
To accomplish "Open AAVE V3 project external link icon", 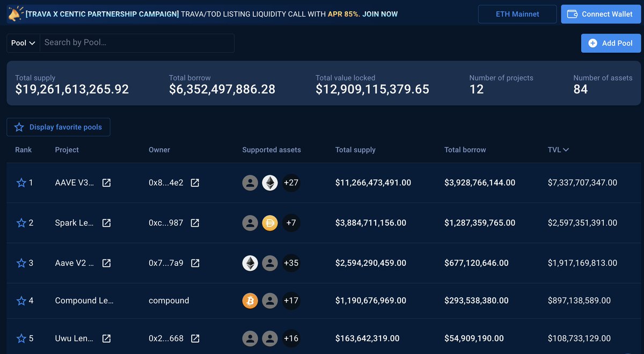I will tap(106, 183).
